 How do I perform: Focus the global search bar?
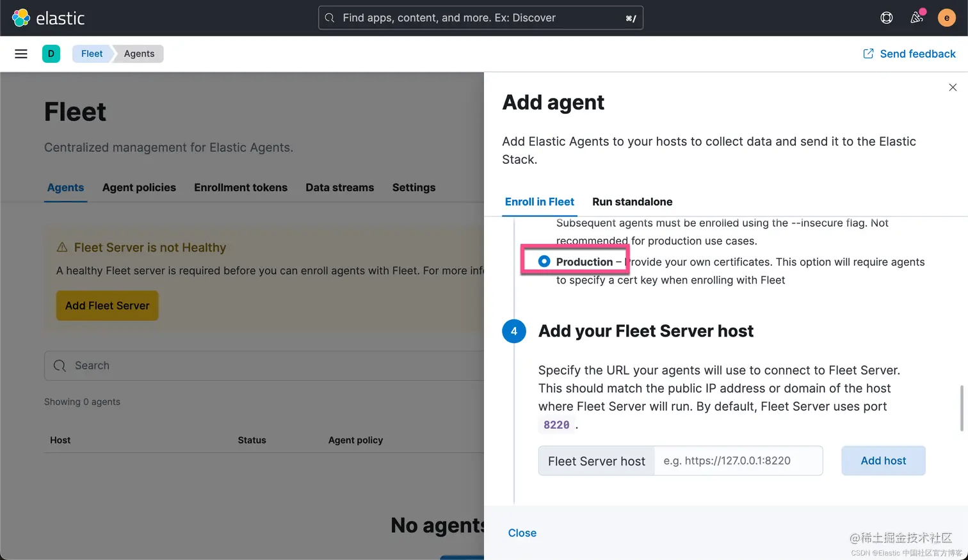coord(480,18)
